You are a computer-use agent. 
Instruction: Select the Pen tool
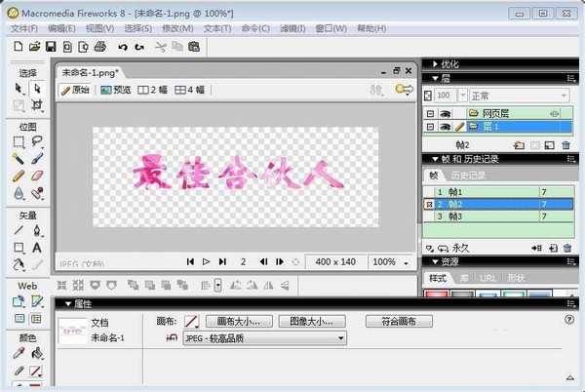pos(37,231)
